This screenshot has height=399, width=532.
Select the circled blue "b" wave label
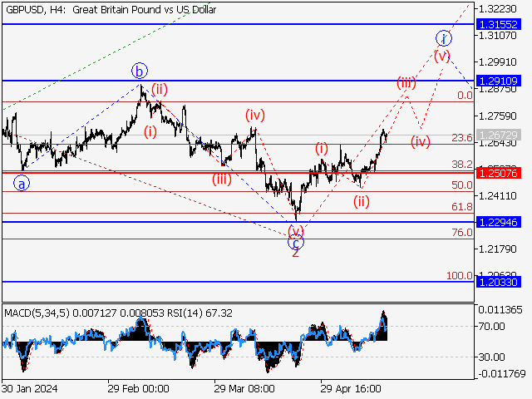click(x=140, y=71)
